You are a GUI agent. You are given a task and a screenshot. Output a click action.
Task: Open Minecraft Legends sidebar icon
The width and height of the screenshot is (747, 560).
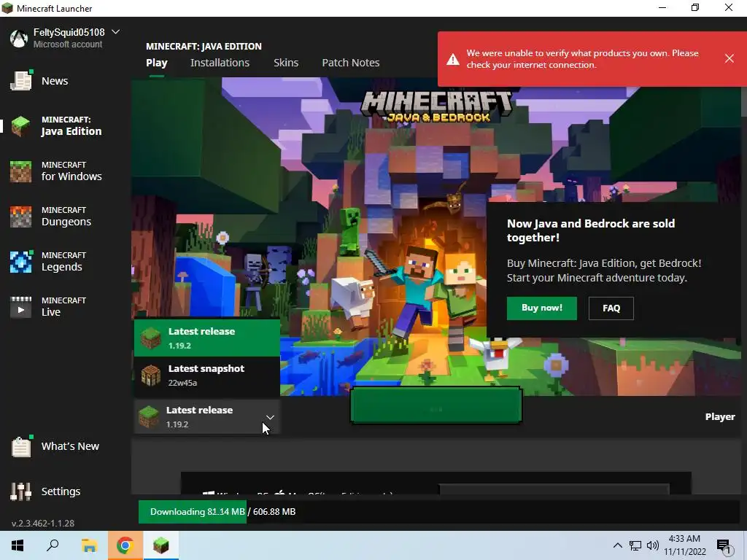click(x=21, y=262)
